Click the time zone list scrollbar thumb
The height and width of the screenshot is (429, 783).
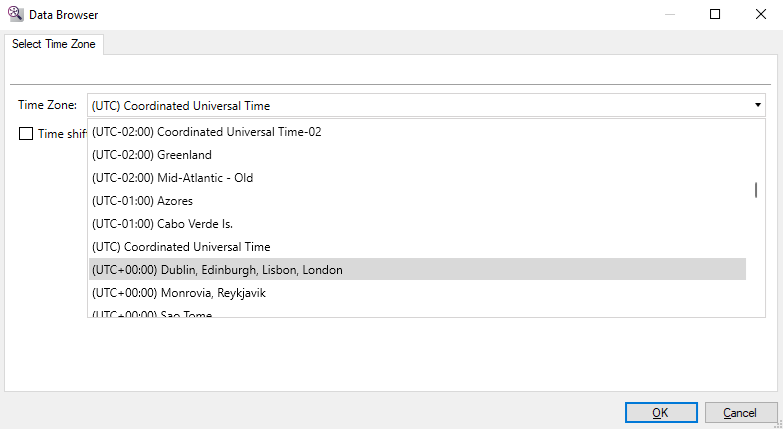(756, 190)
